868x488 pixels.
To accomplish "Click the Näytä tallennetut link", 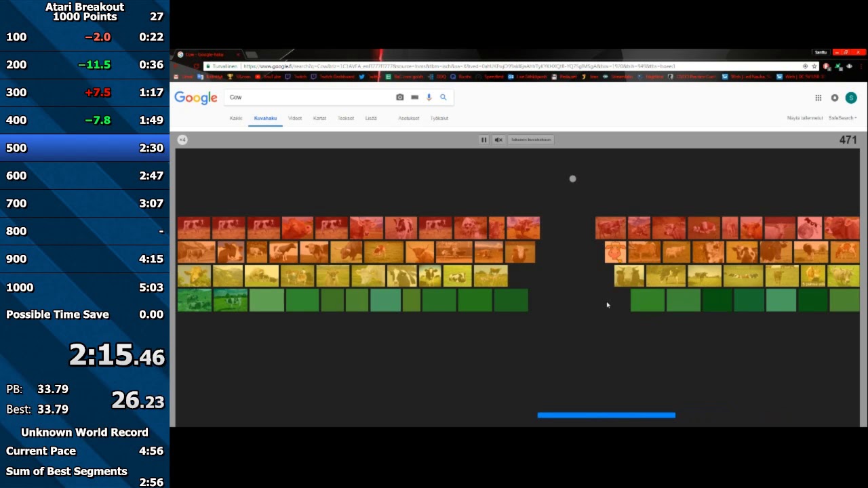I will [805, 118].
